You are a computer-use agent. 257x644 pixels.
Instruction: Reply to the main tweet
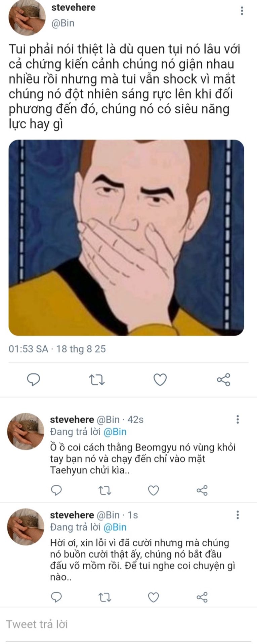[x=33, y=379]
